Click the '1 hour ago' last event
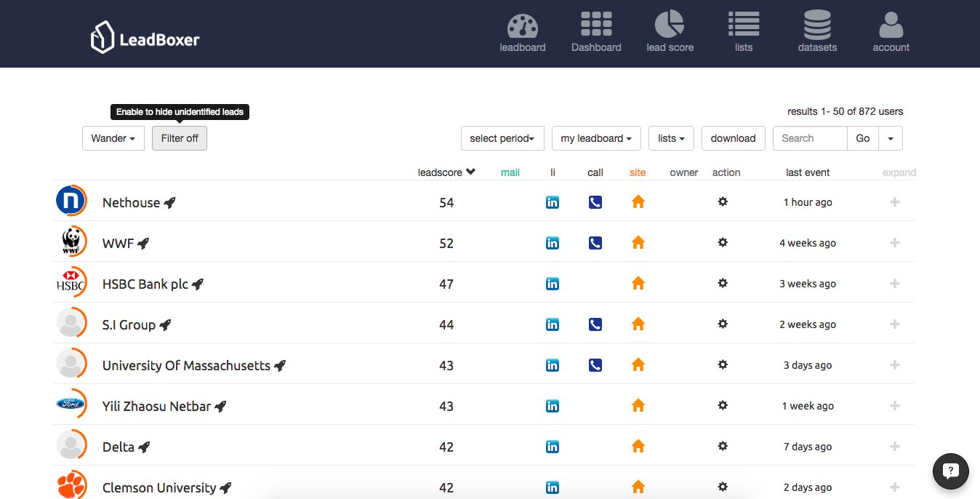Viewport: 980px width, 499px height. click(x=808, y=202)
